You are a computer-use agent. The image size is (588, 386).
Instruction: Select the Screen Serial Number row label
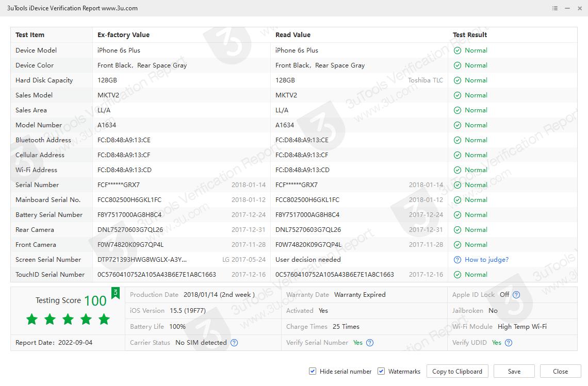[48, 260]
